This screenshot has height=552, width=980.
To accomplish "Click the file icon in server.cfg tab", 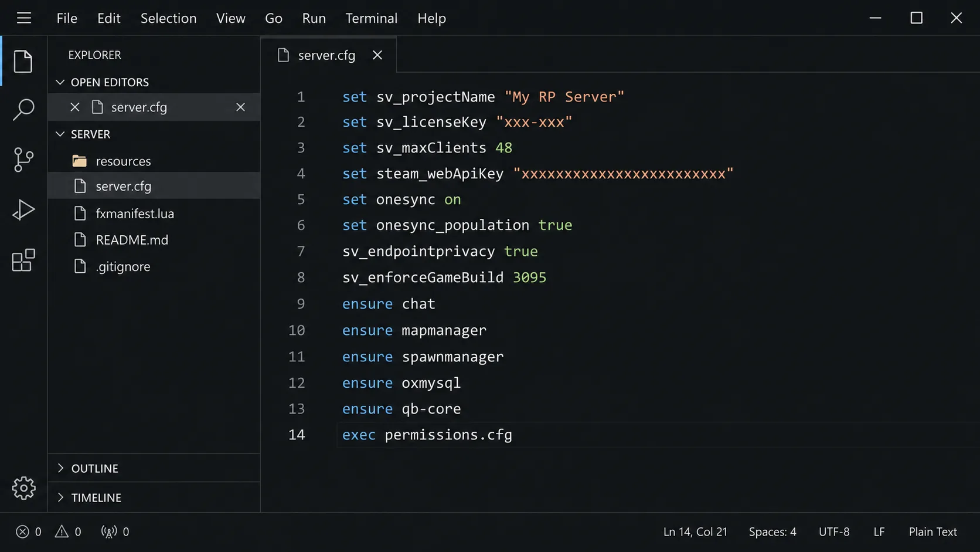I will pyautogui.click(x=283, y=55).
